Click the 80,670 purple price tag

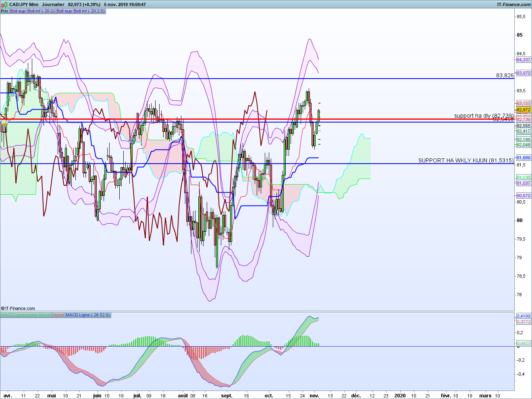coord(524,195)
